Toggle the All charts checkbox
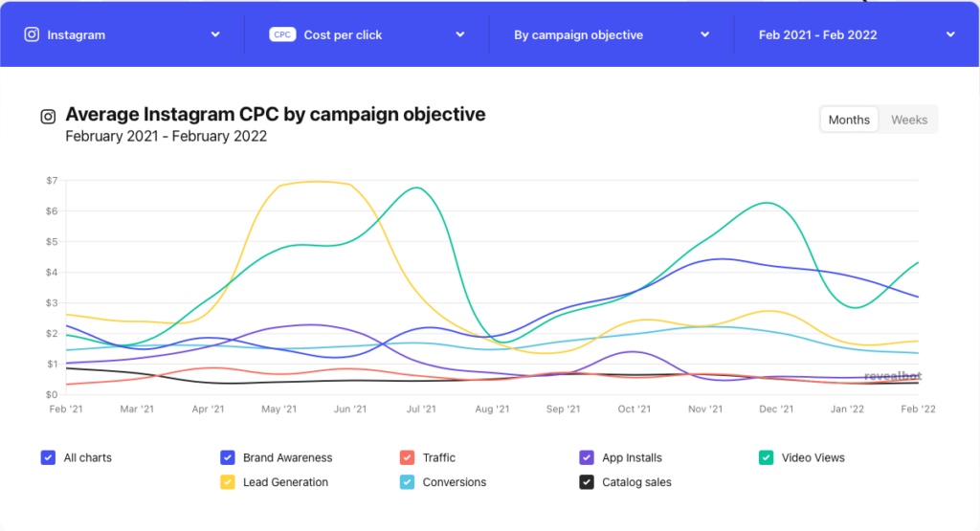This screenshot has height=531, width=980. (48, 457)
